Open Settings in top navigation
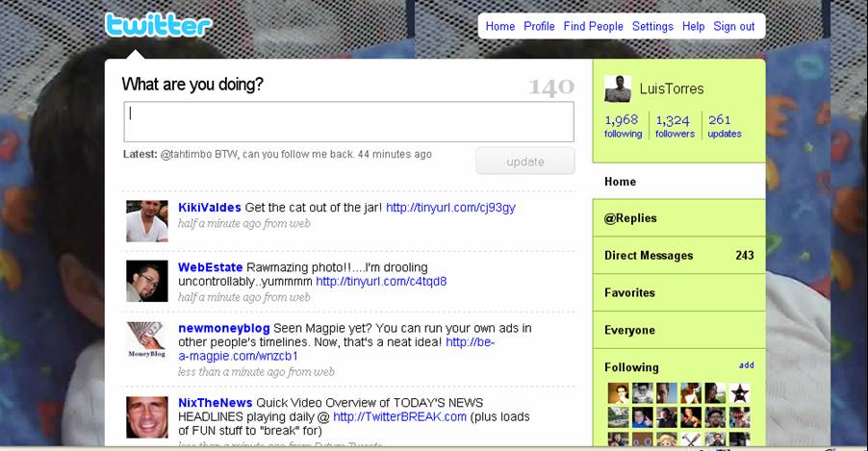 tap(652, 26)
